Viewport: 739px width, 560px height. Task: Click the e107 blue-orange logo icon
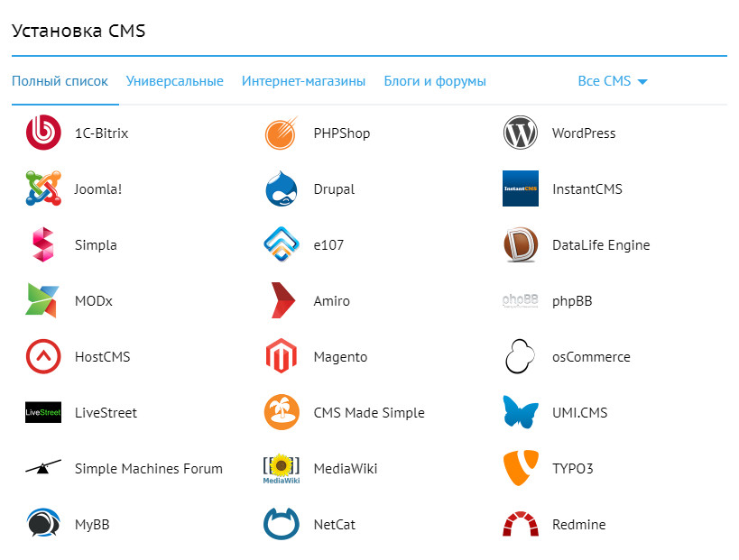coord(282,244)
